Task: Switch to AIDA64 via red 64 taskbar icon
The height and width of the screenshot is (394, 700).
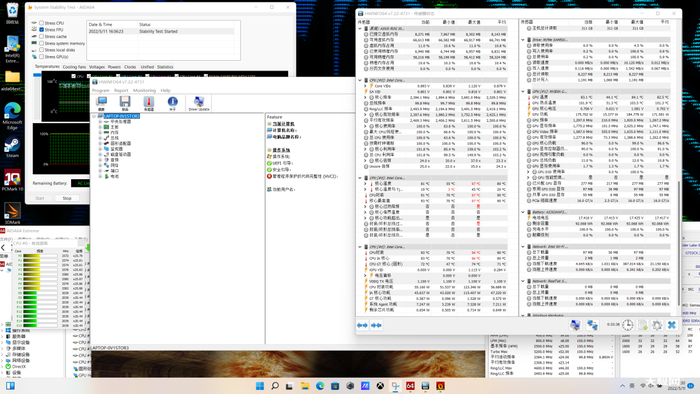Action: click(x=410, y=386)
